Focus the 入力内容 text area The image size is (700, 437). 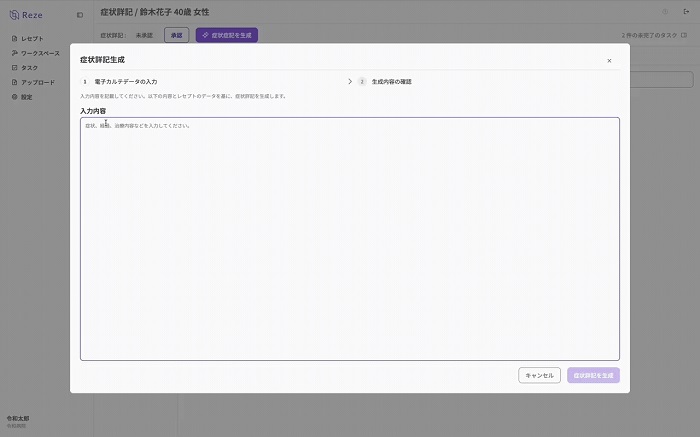pos(349,238)
